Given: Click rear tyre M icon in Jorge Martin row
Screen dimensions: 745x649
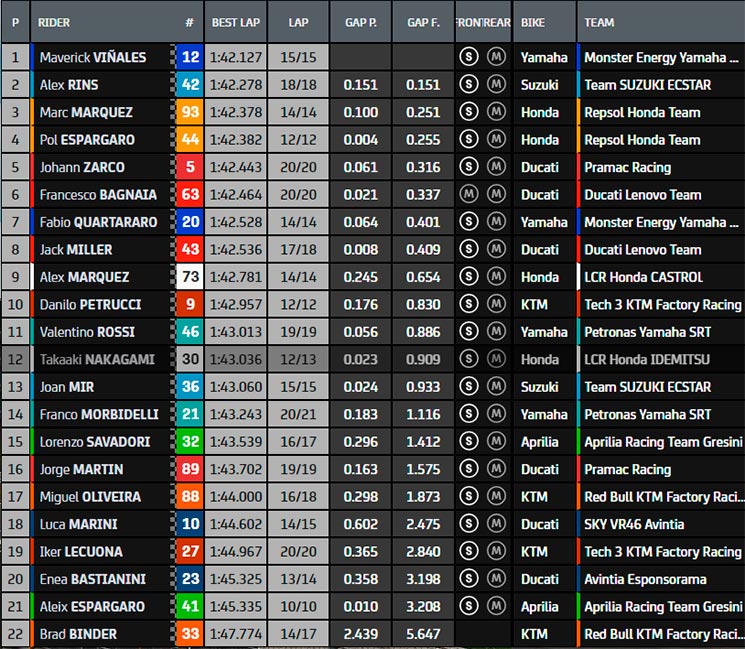Looking at the screenshot, I should [496, 469].
